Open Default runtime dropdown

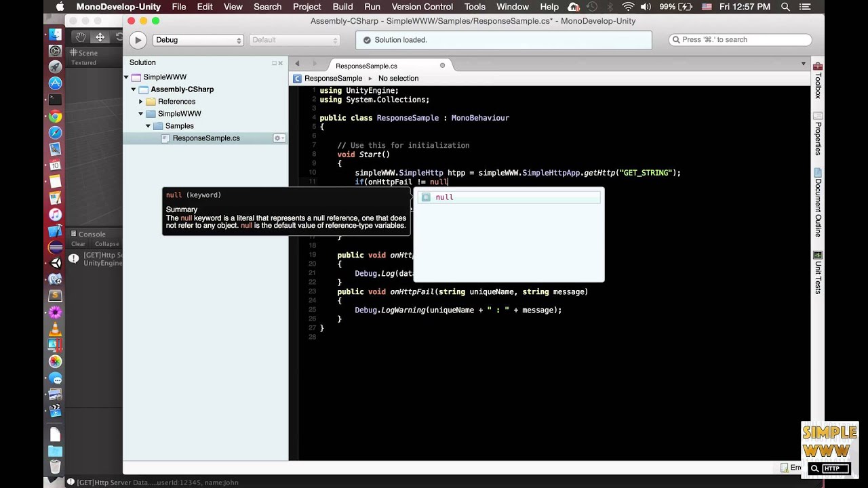pyautogui.click(x=294, y=40)
